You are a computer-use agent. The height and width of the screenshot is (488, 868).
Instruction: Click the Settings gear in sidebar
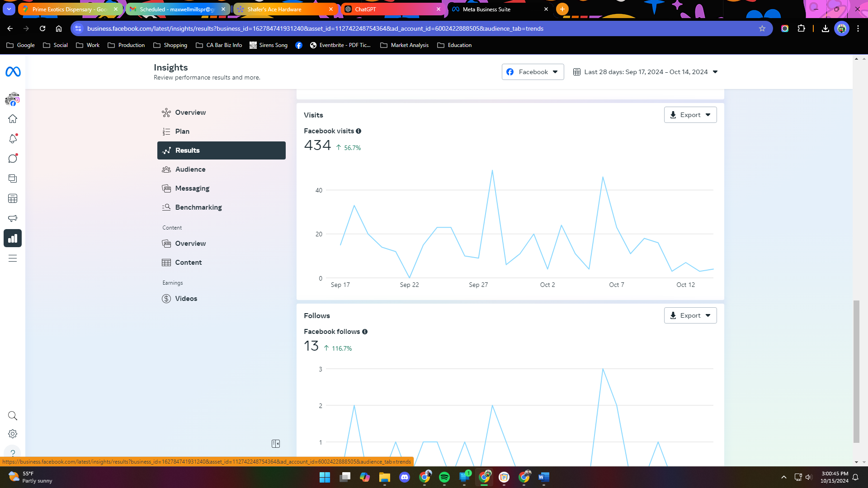click(x=13, y=434)
